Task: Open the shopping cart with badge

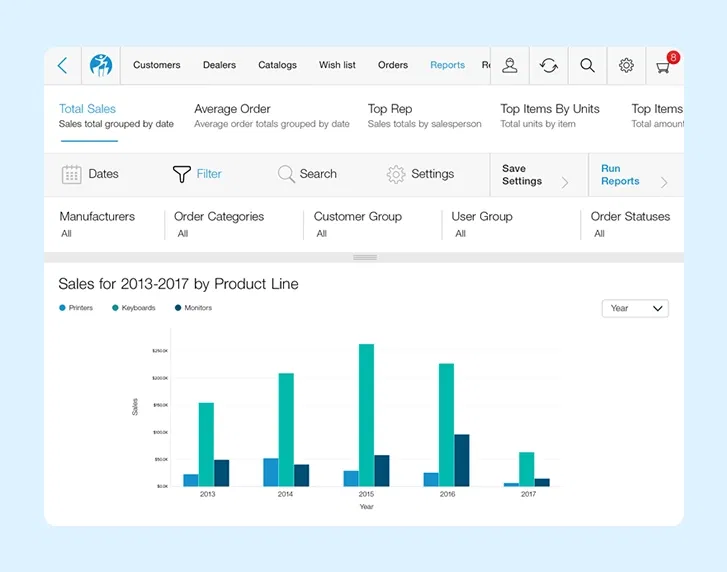Action: point(664,66)
